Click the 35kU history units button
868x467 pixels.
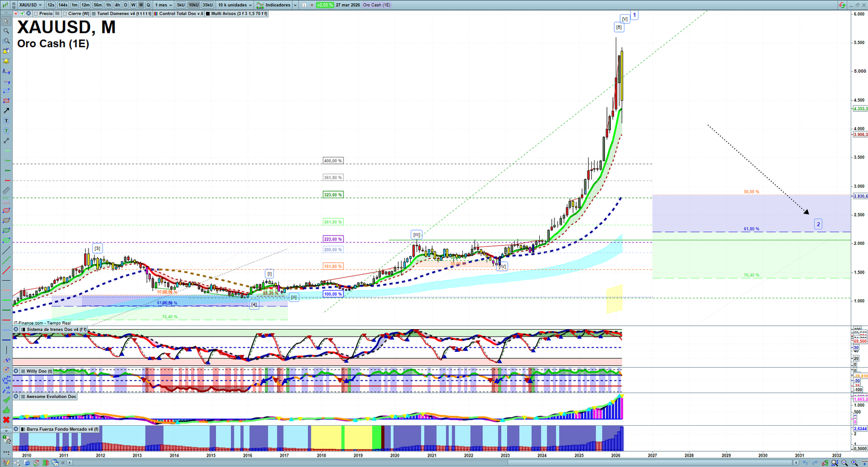coord(208,5)
